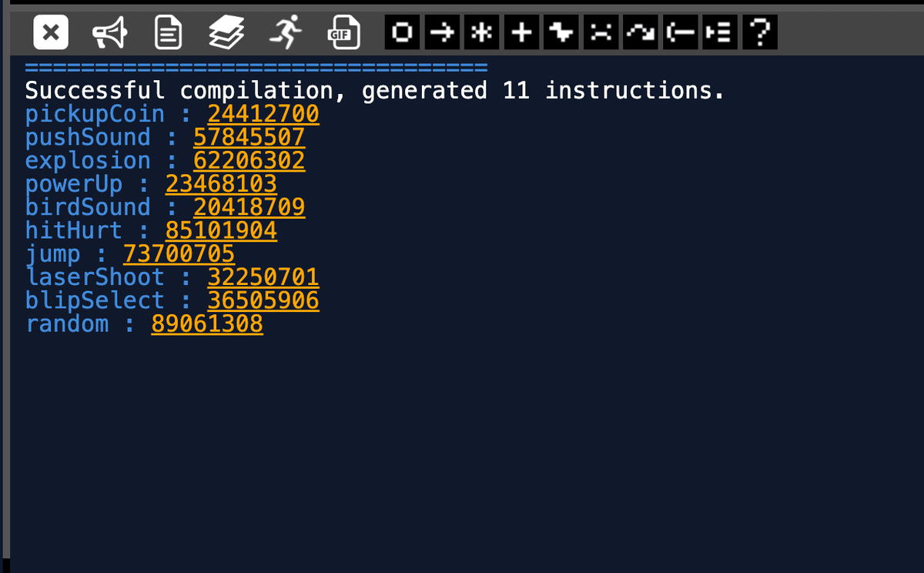Image resolution: width=924 pixels, height=573 pixels.
Task: Open the random seed link 89061308
Action: [x=206, y=323]
